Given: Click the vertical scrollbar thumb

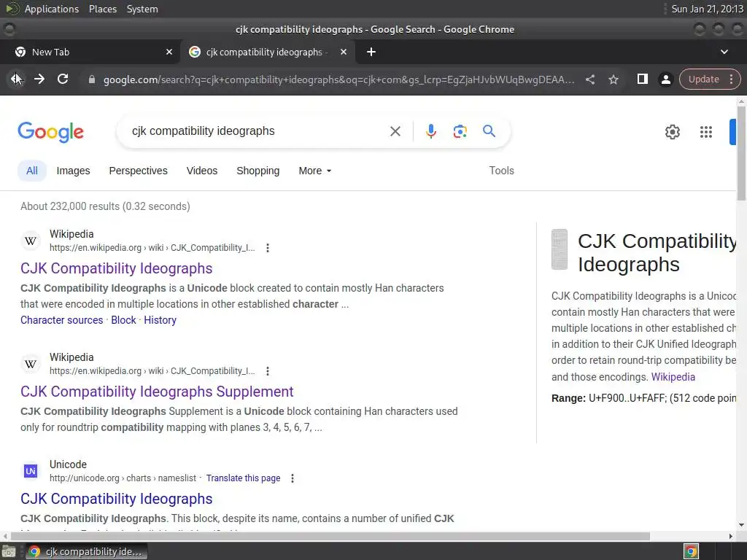Looking at the screenshot, I should tap(741, 152).
